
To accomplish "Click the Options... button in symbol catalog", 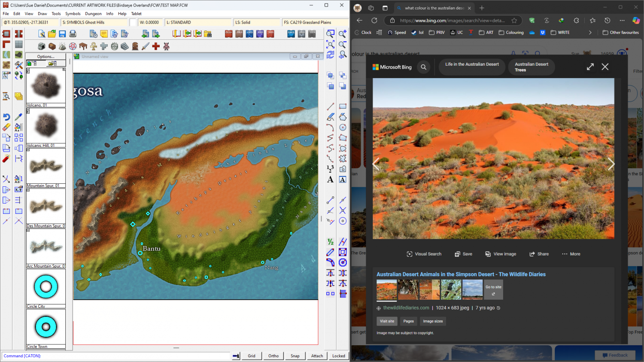I will (46, 56).
